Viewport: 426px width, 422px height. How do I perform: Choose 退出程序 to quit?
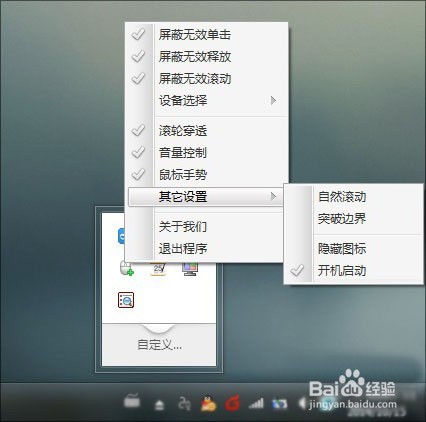207,249
